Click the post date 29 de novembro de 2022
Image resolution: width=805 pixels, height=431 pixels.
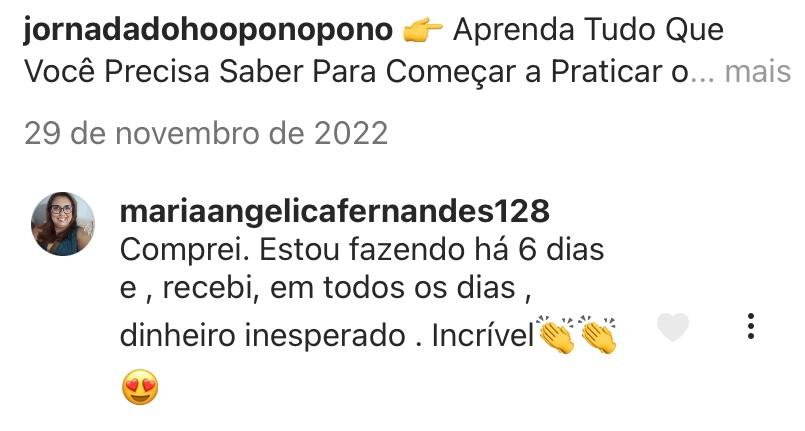click(x=206, y=133)
